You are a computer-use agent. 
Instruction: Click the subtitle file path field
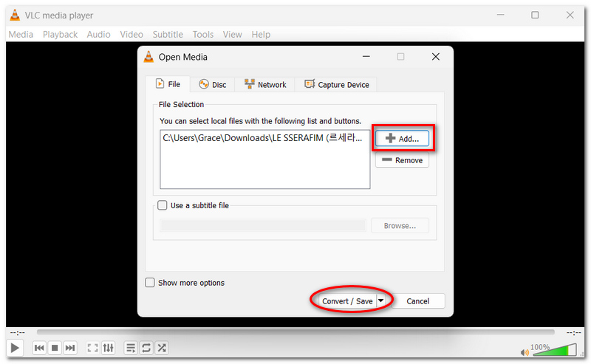tap(263, 225)
